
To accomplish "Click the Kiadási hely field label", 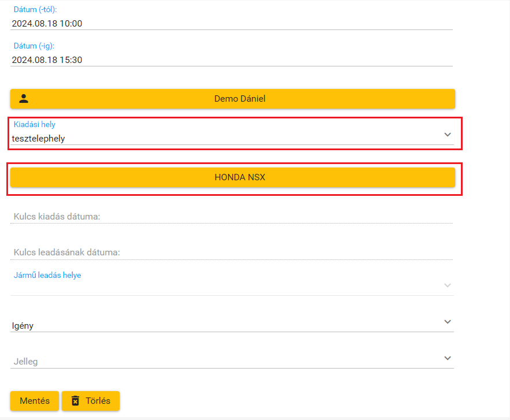I will point(35,124).
